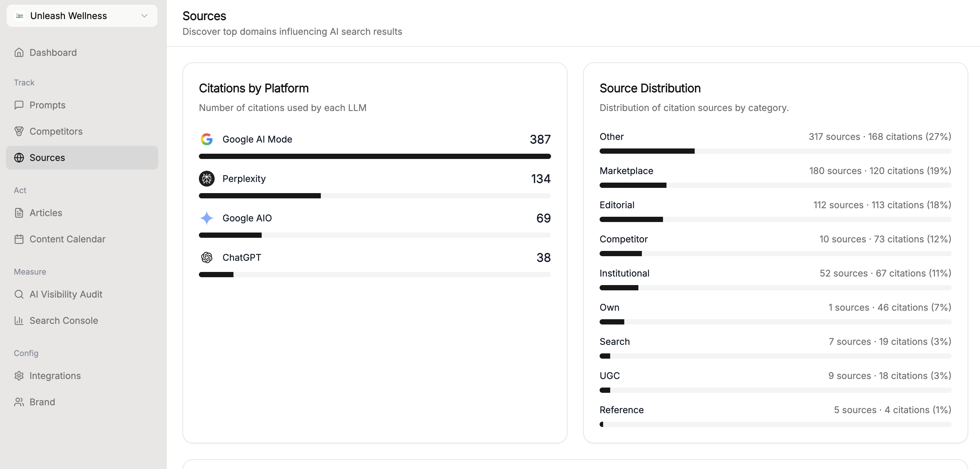Click the Integrations gear icon
The height and width of the screenshot is (469, 980).
(19, 376)
